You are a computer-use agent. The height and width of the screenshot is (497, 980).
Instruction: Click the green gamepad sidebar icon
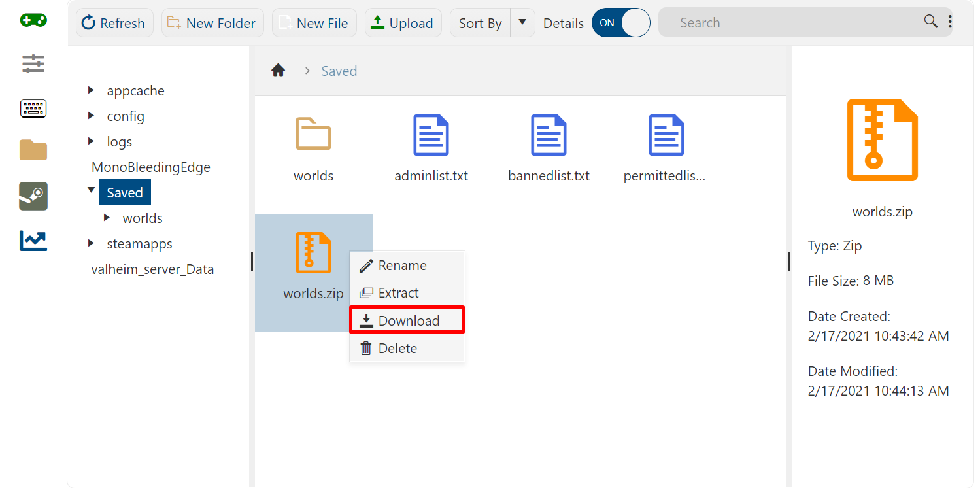(33, 20)
